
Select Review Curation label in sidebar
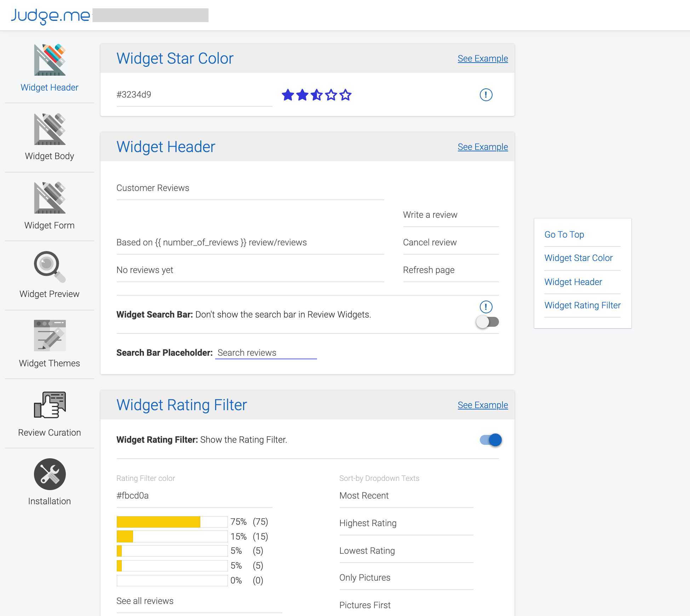tap(50, 432)
